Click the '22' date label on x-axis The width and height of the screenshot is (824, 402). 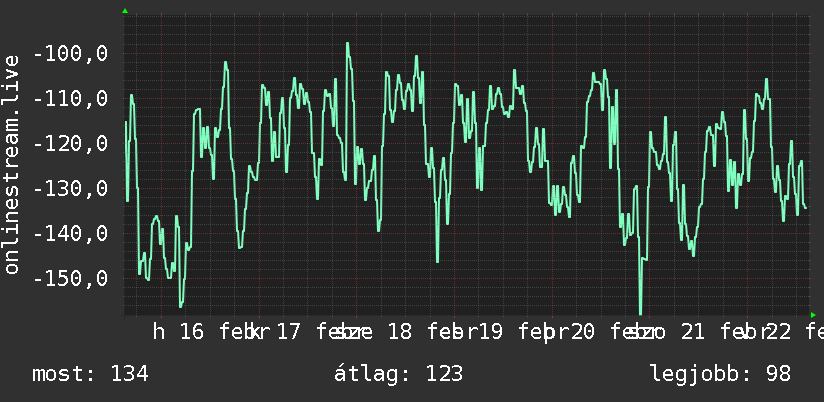(779, 332)
